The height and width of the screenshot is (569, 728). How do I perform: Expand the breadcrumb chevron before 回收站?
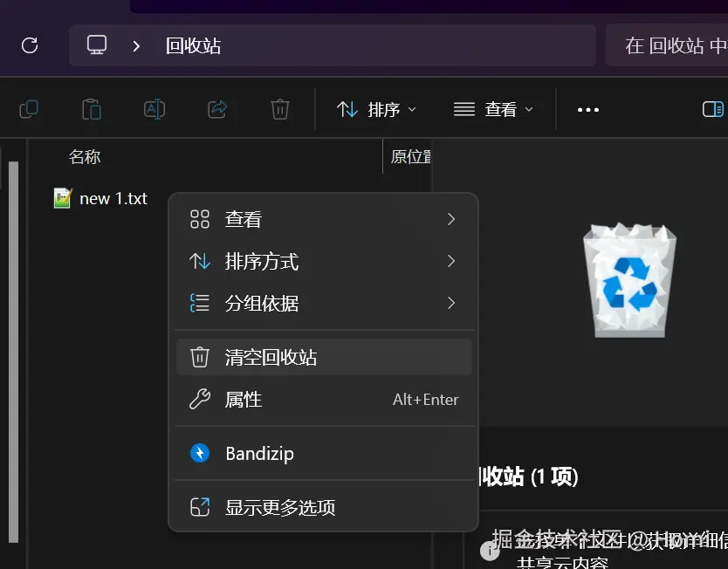(x=136, y=46)
